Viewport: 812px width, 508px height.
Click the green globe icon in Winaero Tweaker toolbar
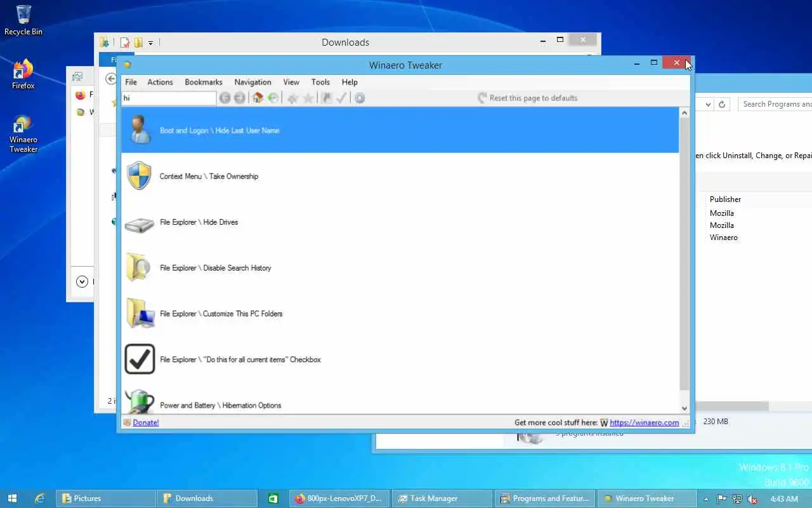(273, 98)
